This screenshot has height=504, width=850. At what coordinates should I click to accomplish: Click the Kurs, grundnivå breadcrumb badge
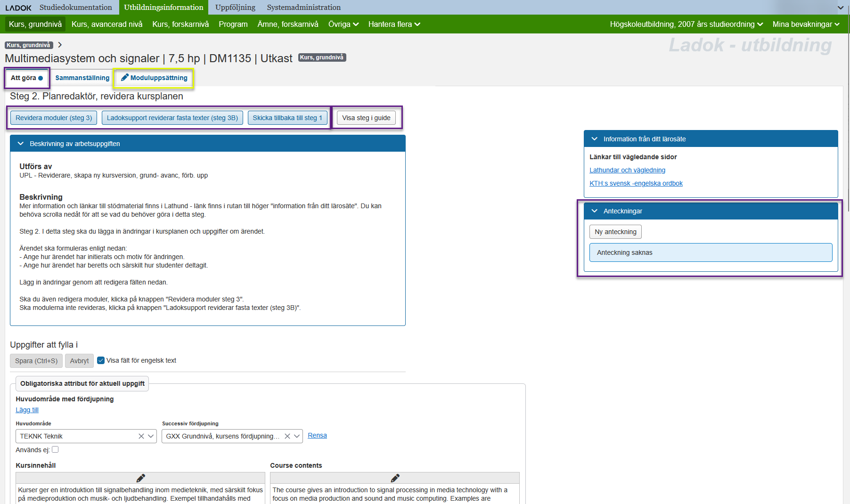click(x=29, y=45)
